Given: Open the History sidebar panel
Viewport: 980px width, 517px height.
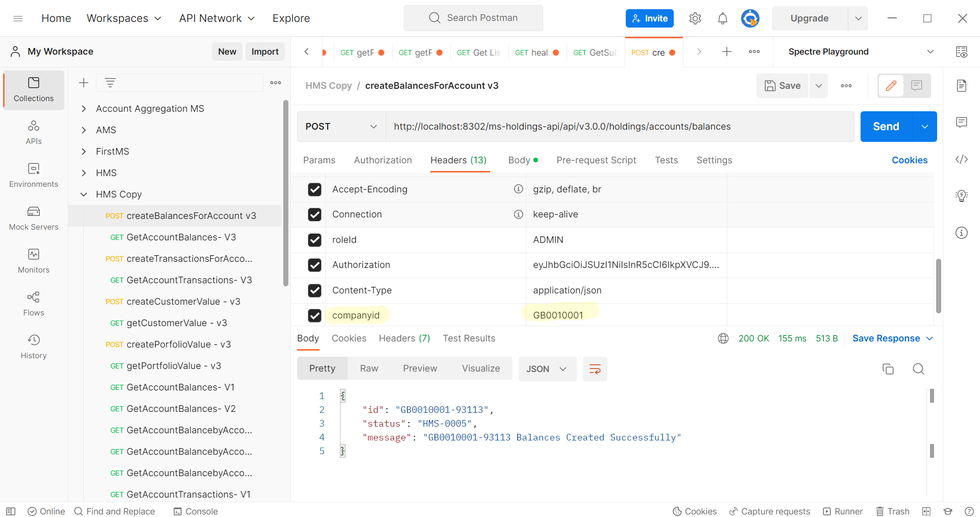Looking at the screenshot, I should coord(34,347).
